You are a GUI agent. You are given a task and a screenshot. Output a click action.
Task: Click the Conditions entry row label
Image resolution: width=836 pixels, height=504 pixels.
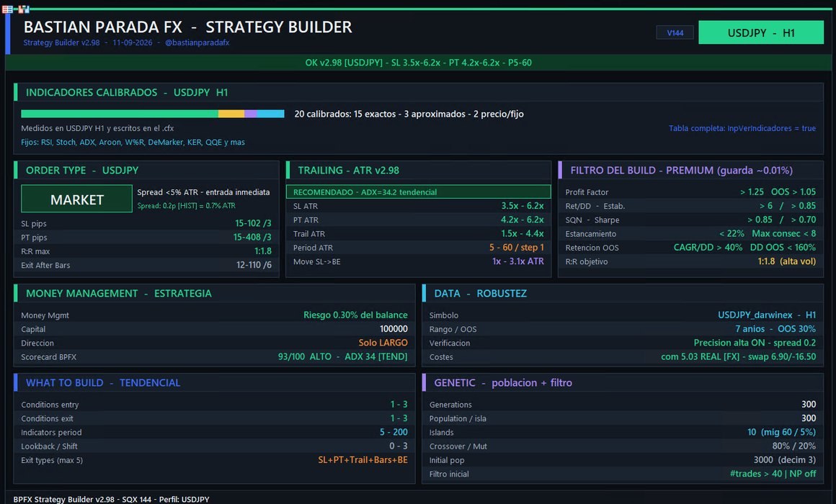coord(50,405)
